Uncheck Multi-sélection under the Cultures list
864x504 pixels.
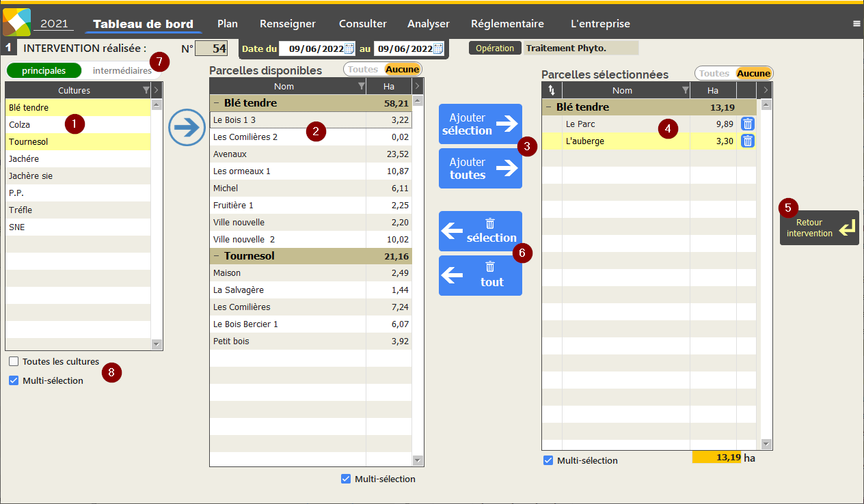14,380
